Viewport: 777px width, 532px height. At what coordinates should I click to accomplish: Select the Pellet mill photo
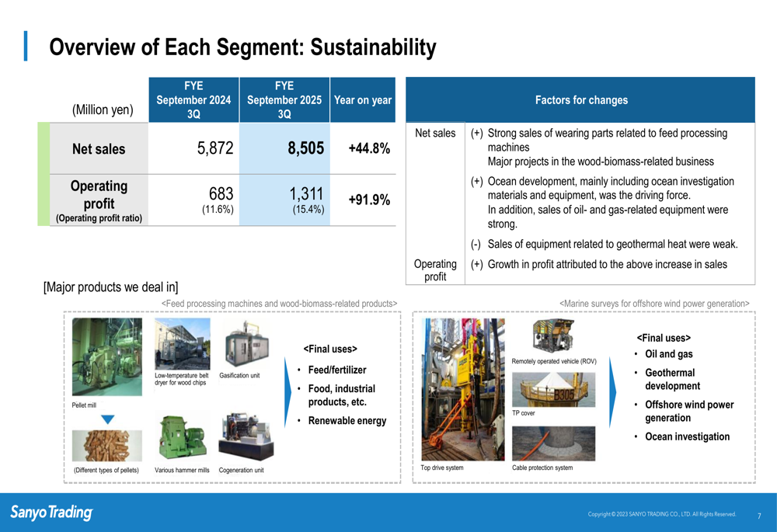107,356
